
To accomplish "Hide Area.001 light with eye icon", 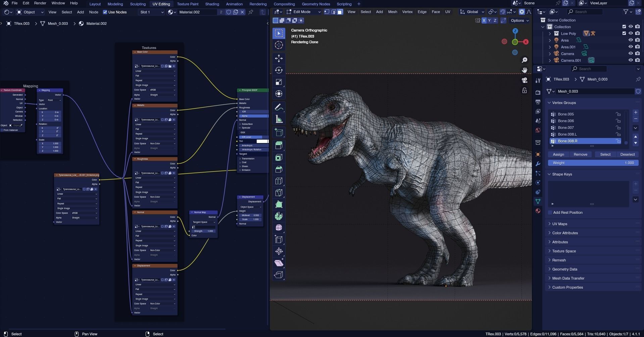I will click(x=631, y=47).
